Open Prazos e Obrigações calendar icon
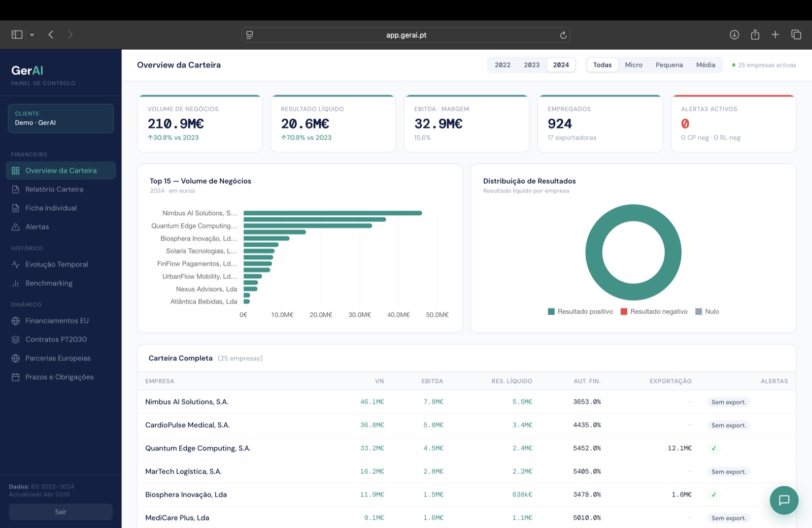 point(16,377)
